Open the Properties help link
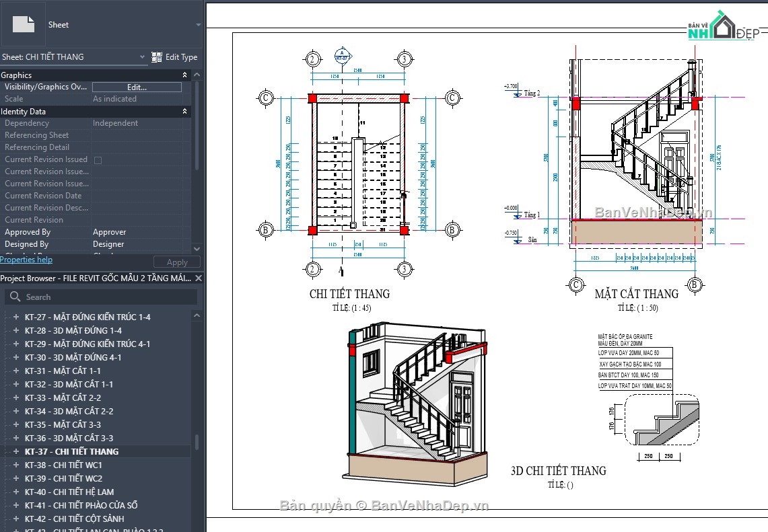Viewport: 768px width, 532px height. click(26, 260)
